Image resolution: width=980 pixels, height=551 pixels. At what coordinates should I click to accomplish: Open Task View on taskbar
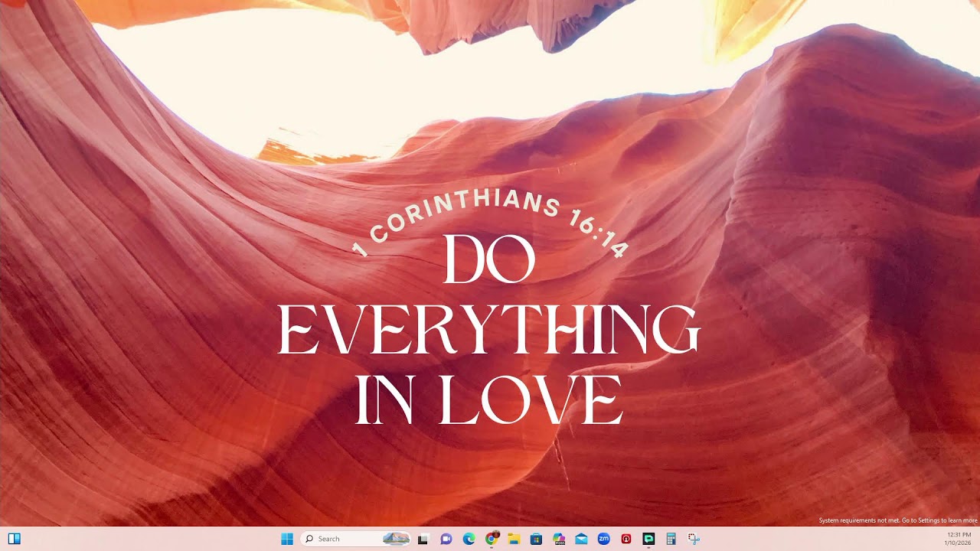[423, 539]
